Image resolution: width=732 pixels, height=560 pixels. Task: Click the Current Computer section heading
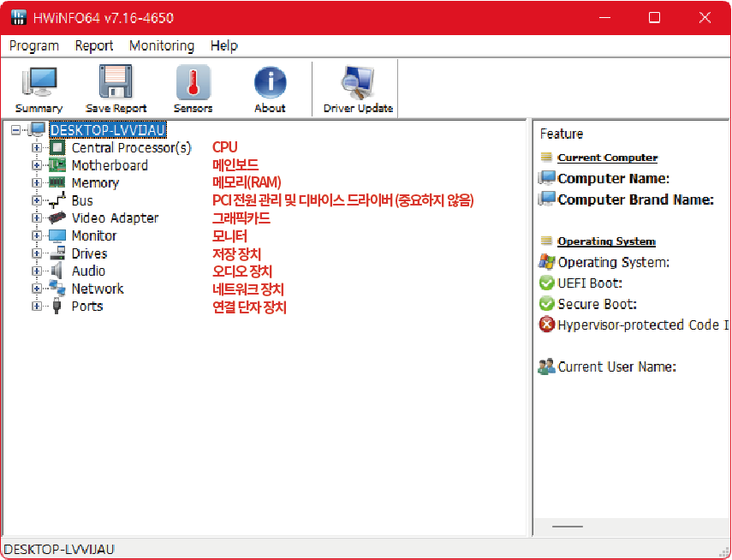(x=607, y=158)
